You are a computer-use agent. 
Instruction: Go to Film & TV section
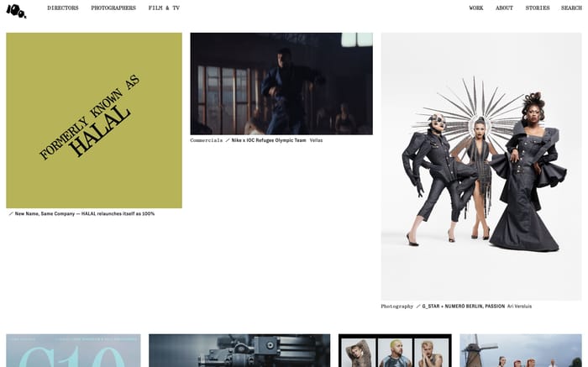(164, 8)
